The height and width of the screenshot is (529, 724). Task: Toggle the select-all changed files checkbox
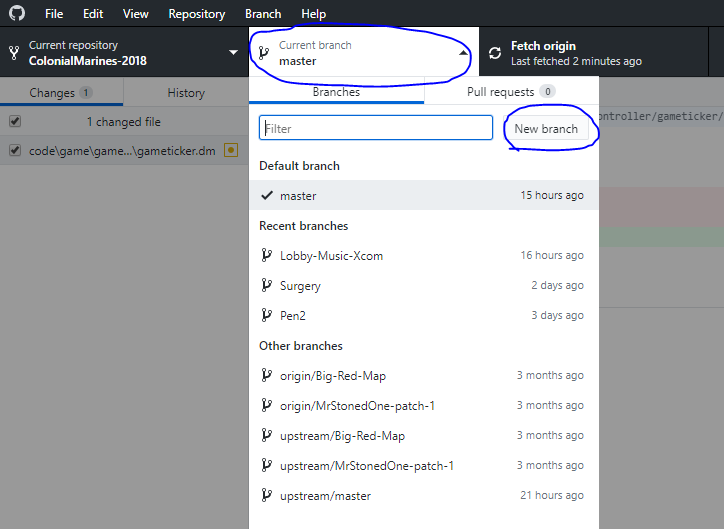[x=15, y=121]
